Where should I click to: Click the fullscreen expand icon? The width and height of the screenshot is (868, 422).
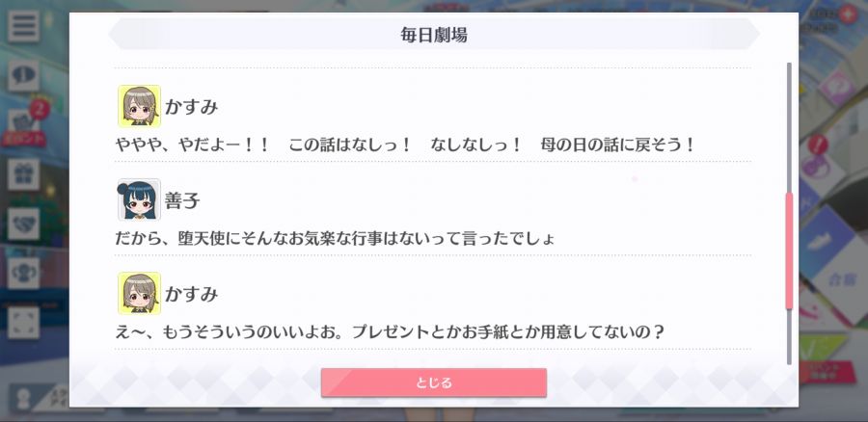click(23, 323)
